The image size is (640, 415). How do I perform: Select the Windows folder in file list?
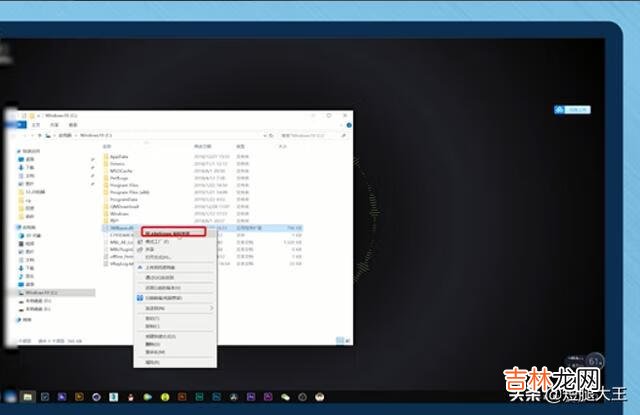tap(120, 213)
